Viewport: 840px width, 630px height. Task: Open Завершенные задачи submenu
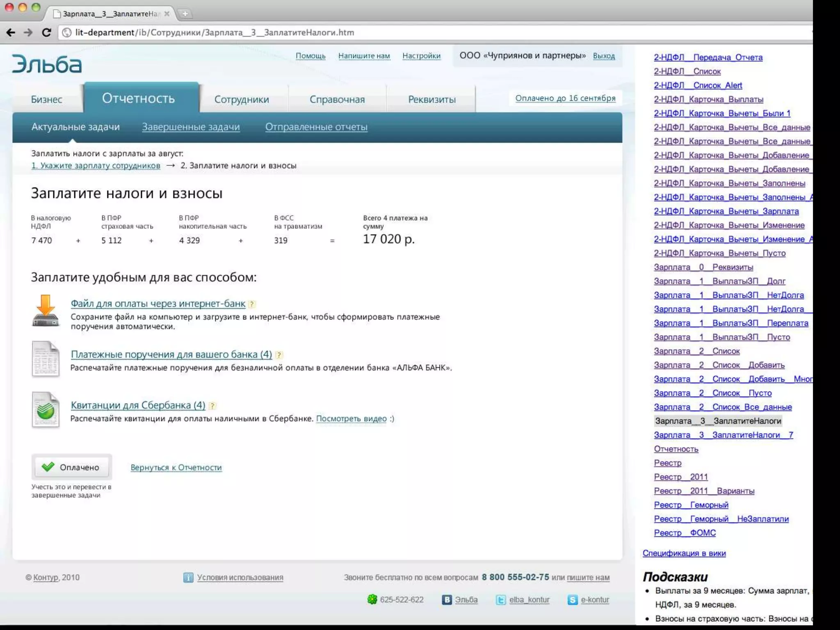coord(191,127)
